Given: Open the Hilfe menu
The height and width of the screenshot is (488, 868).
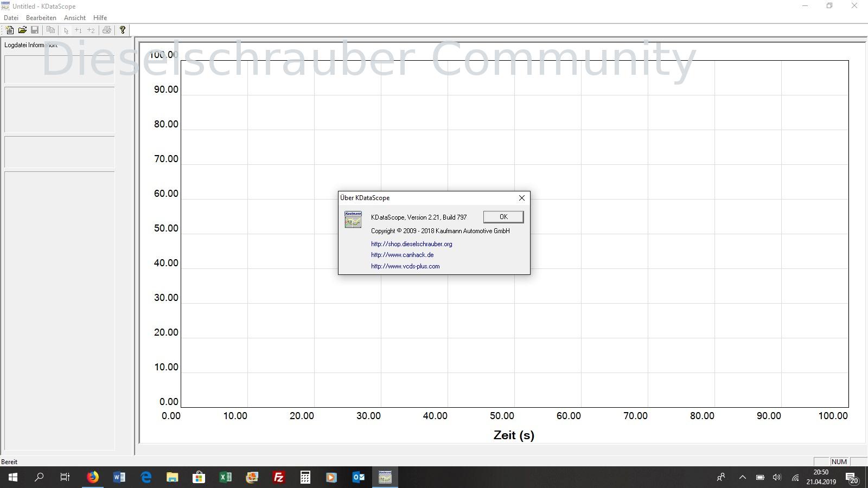Looking at the screenshot, I should pos(100,18).
